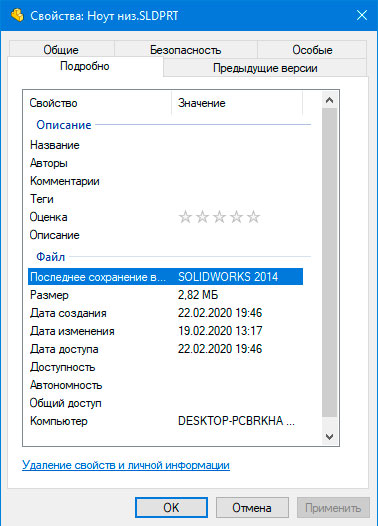Click the scrollbar down arrow
The height and width of the screenshot is (526, 378).
click(x=329, y=436)
